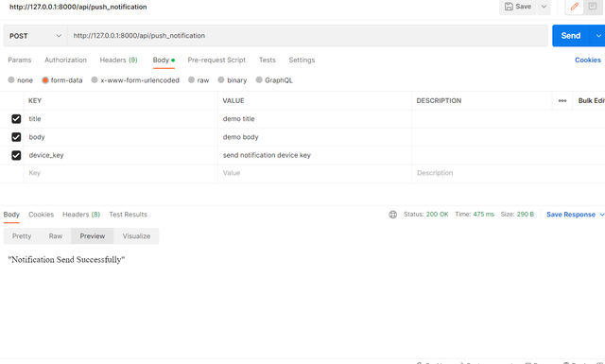
Task: Open the Pre-request Script tab
Action: pyautogui.click(x=216, y=60)
